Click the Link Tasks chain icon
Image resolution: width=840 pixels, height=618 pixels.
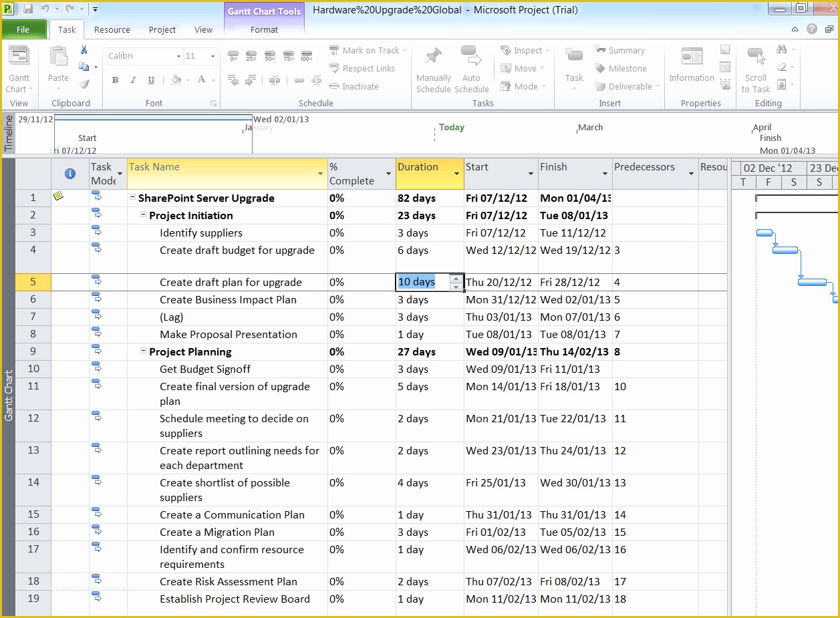click(x=299, y=80)
